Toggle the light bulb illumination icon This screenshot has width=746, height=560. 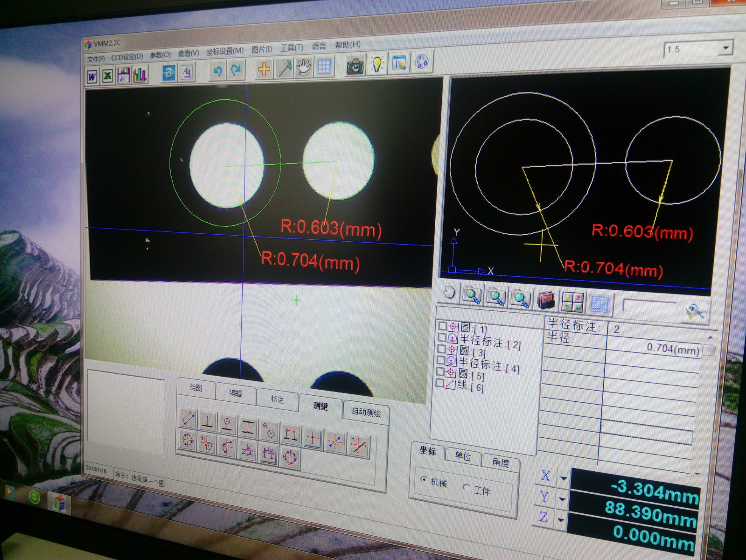[x=376, y=64]
